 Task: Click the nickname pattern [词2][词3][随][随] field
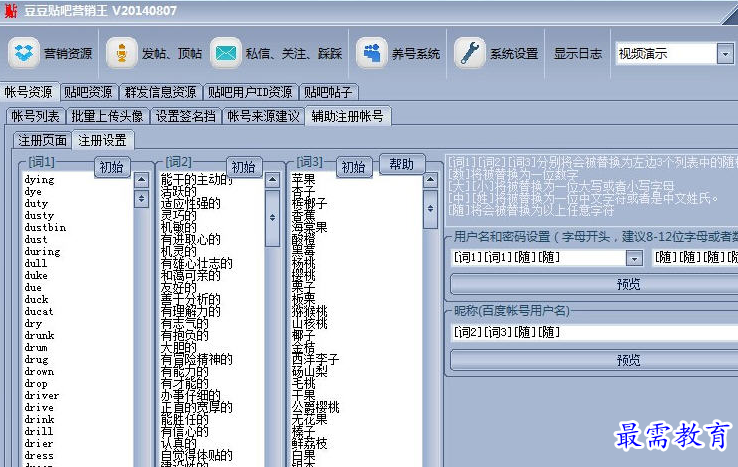(594, 332)
